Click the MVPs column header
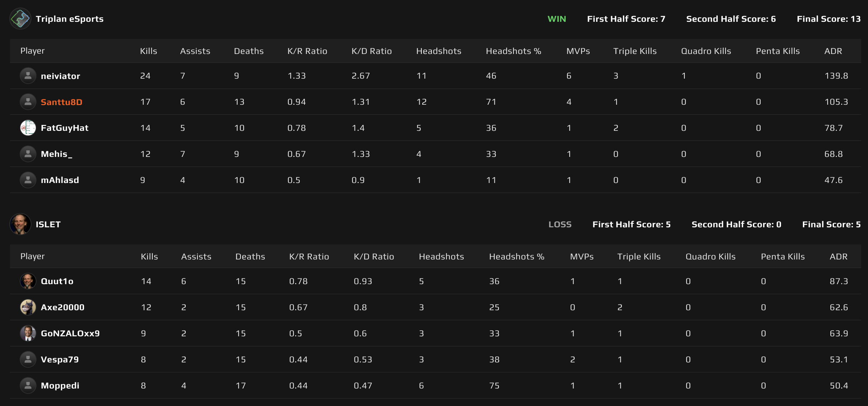868x406 pixels. pos(578,51)
